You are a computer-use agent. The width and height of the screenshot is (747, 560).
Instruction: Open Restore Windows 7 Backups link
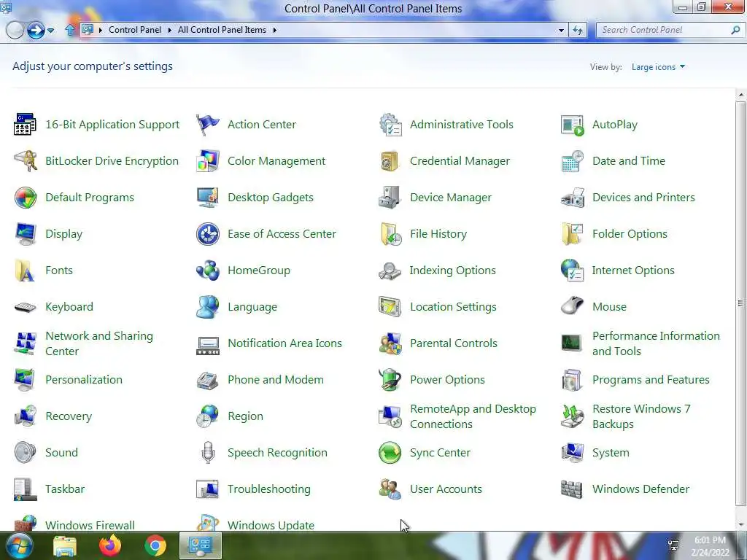tap(641, 416)
